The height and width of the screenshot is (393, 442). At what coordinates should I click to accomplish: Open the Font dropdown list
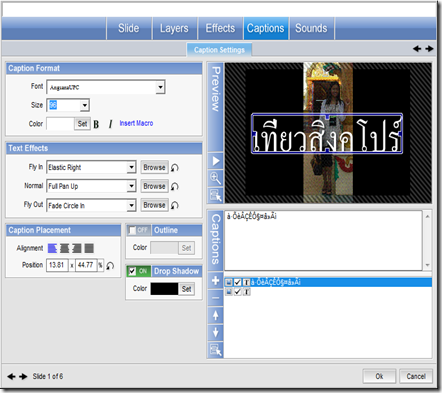pos(160,87)
